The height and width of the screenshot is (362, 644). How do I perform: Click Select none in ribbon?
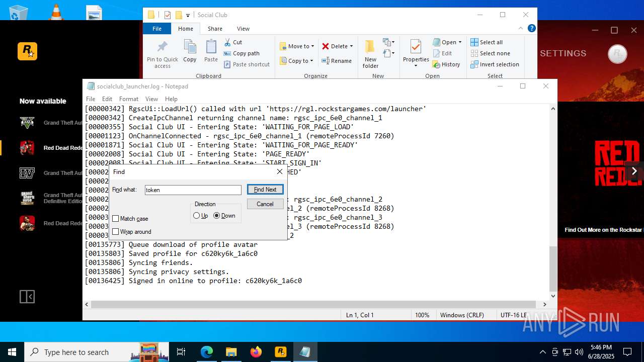(491, 53)
